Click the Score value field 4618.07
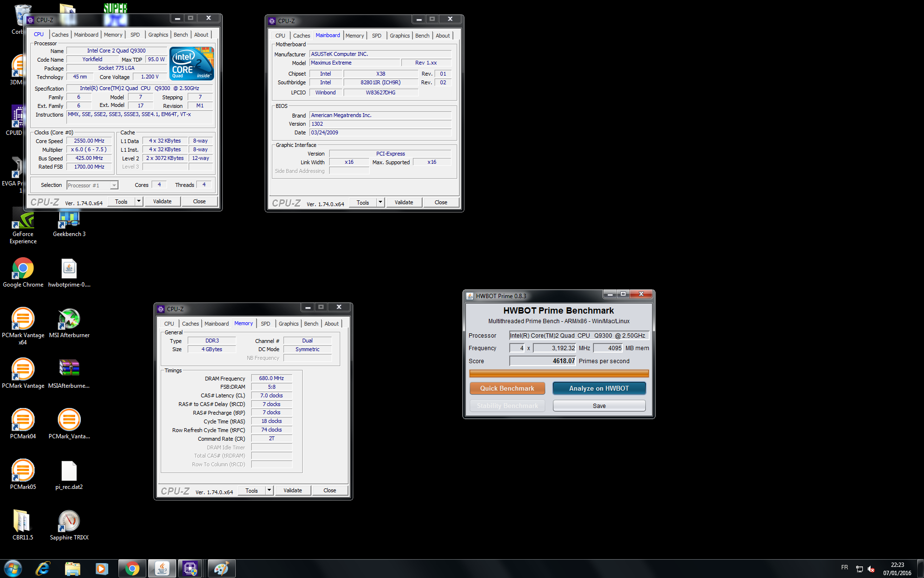Viewport: 924px width, 578px height. tap(542, 361)
